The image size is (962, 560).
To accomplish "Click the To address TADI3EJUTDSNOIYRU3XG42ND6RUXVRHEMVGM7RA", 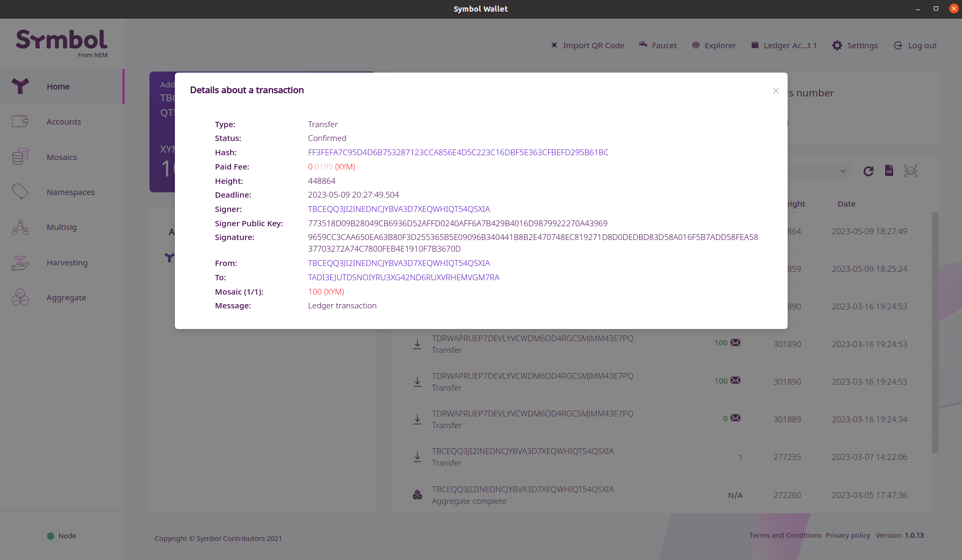I will (403, 277).
